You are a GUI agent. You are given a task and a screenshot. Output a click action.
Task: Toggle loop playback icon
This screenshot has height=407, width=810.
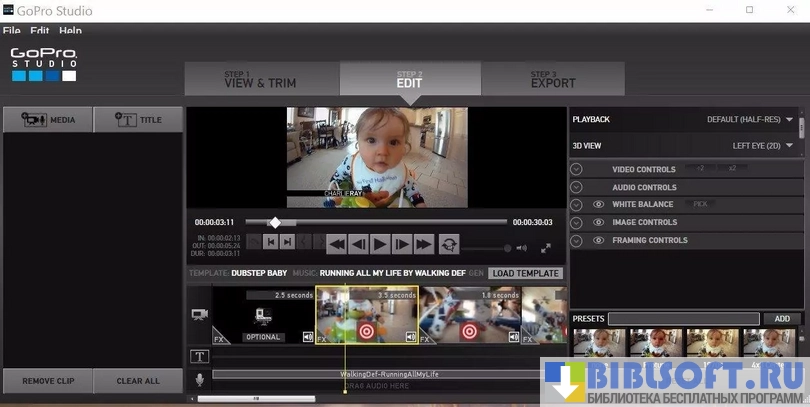(x=449, y=243)
